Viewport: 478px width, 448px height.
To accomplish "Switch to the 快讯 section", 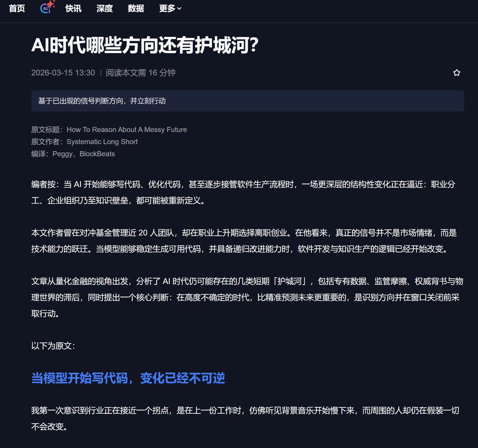I will (72, 8).
